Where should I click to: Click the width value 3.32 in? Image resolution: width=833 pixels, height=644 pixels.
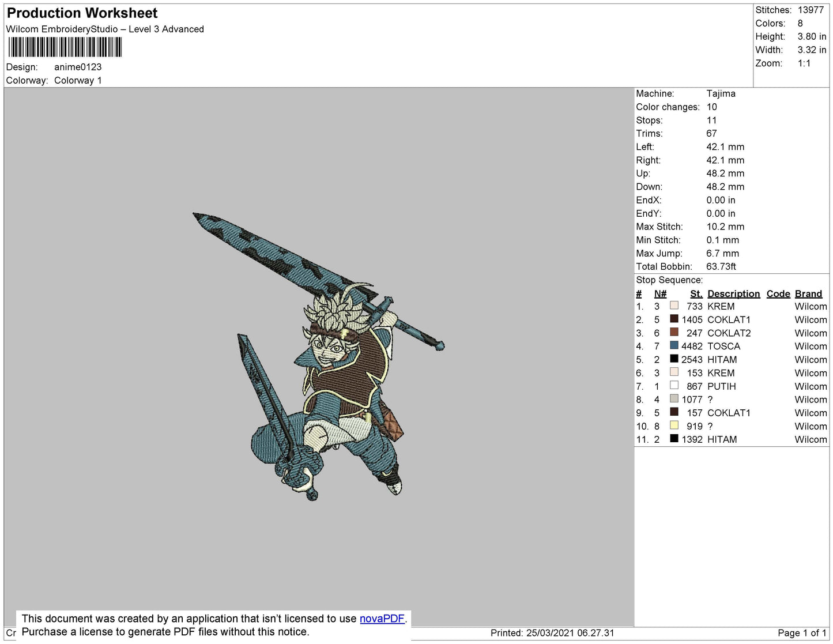tap(812, 50)
